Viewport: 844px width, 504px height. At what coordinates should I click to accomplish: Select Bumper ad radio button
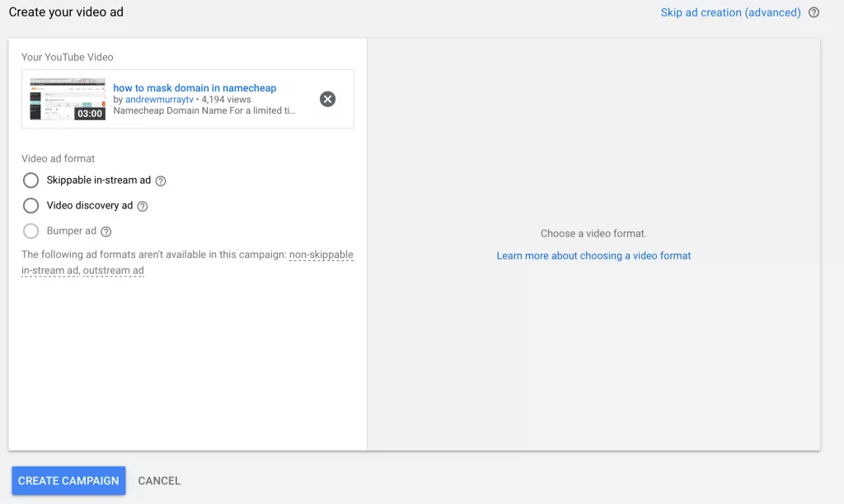coord(30,231)
